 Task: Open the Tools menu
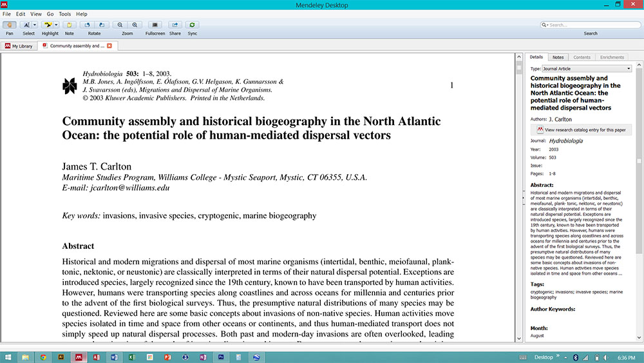(64, 14)
